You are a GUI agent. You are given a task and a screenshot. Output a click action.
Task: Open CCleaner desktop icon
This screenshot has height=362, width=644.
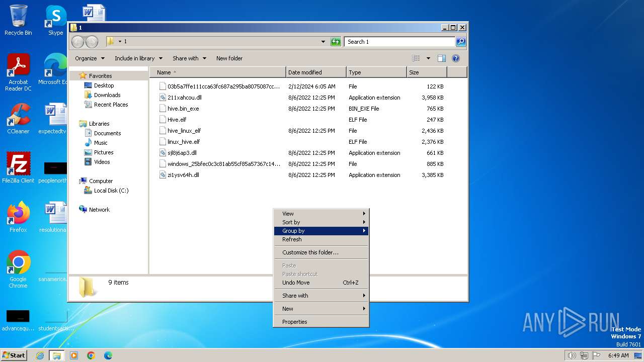click(18, 119)
